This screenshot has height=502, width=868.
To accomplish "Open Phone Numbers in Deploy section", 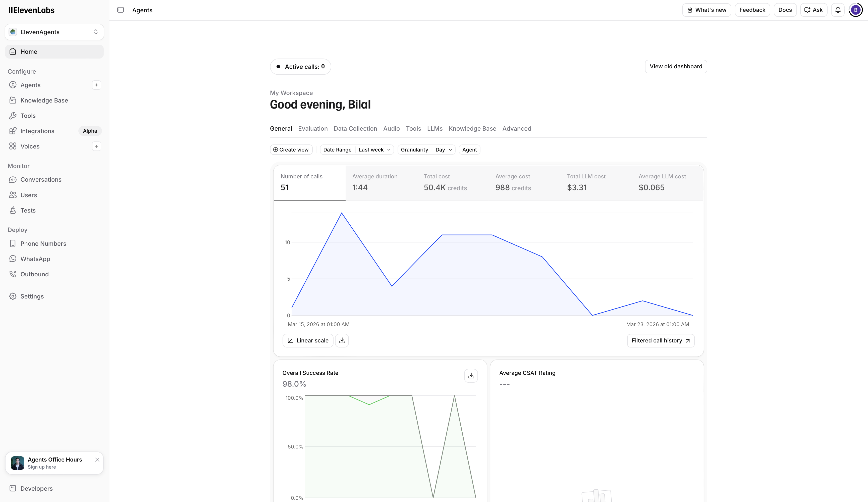I will [x=43, y=243].
